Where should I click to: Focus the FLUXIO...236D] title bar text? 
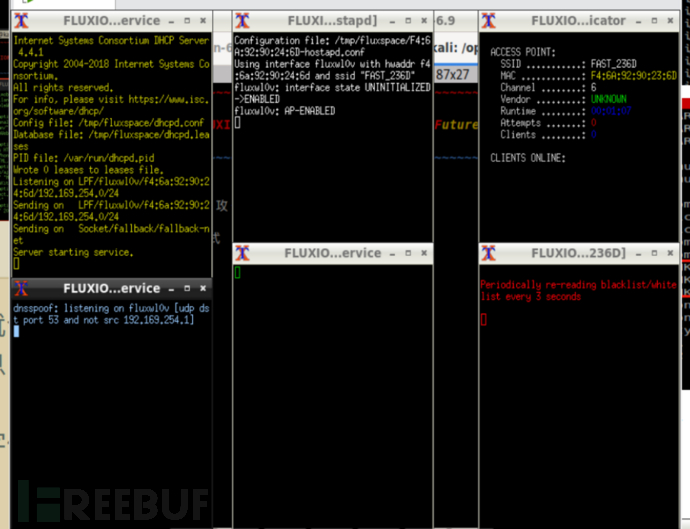pos(578,253)
